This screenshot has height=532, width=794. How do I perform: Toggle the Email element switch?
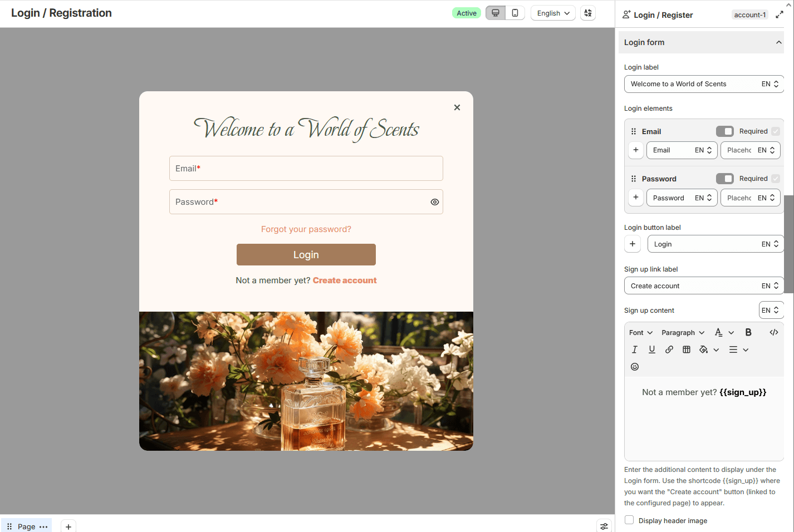coord(725,131)
